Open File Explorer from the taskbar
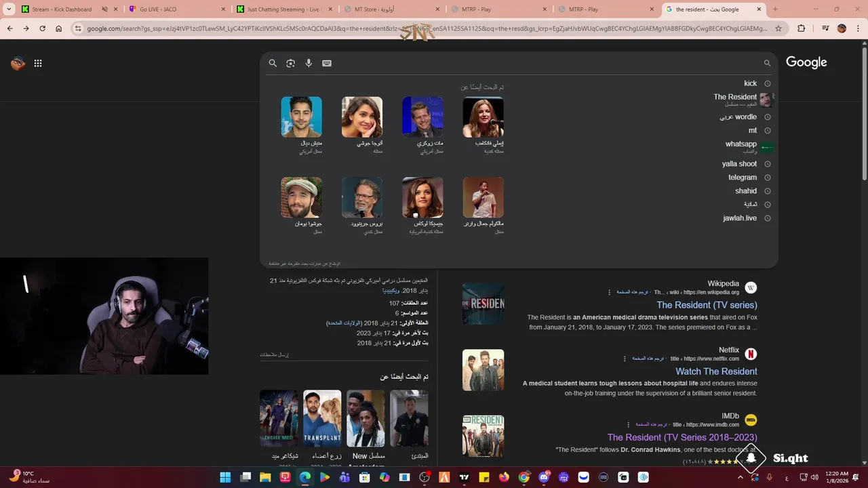Viewport: 868px width, 488px height. click(x=265, y=477)
